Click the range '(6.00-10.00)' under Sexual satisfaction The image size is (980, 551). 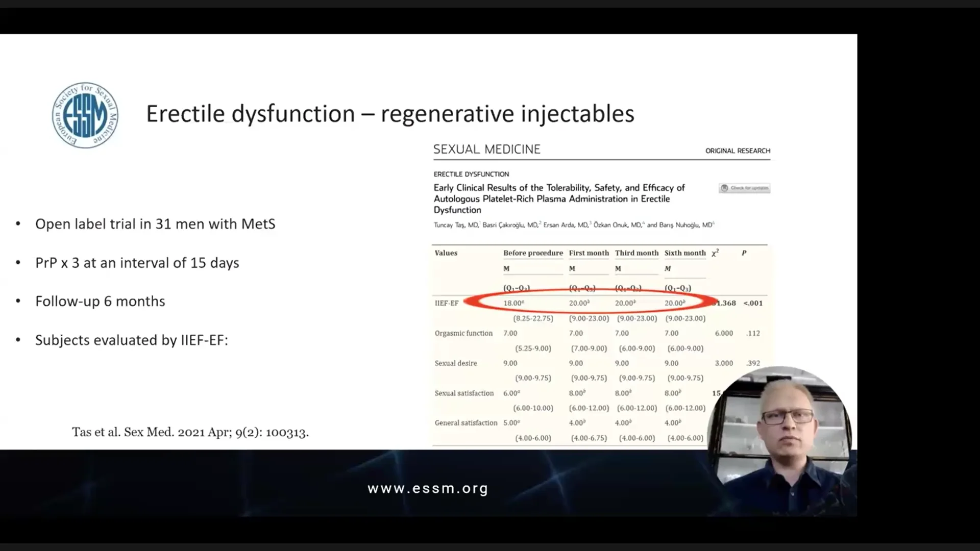[533, 408]
